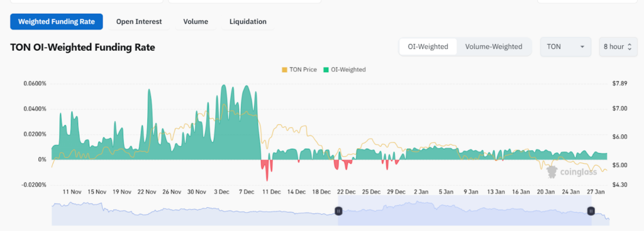Switch to the Open Interest tab
The height and width of the screenshot is (231, 644).
[x=139, y=22]
